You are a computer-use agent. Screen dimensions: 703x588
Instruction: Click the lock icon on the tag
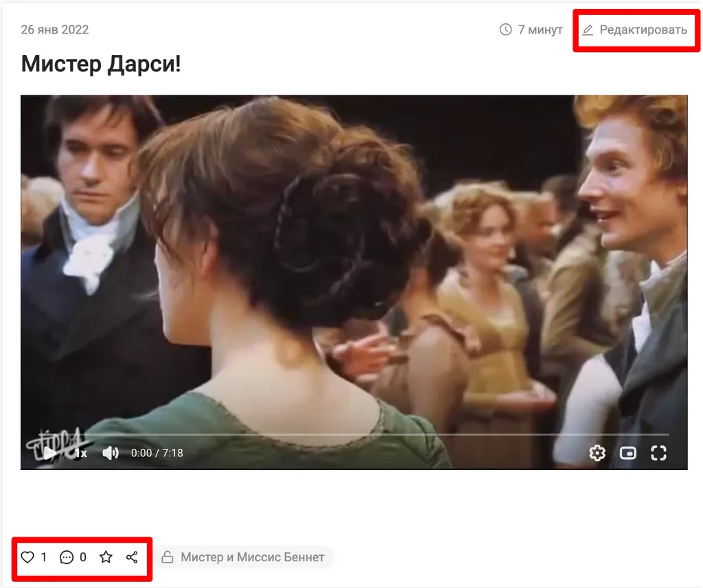tap(167, 557)
